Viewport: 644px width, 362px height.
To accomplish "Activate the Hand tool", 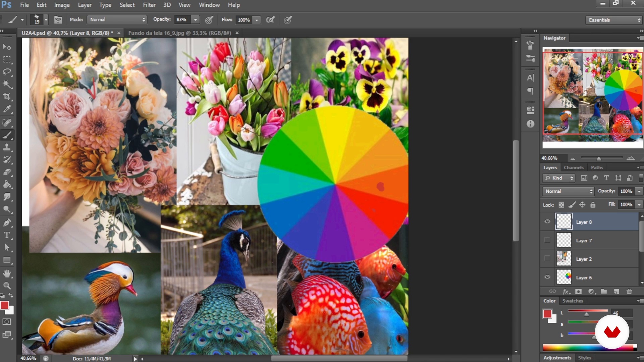I will (7, 273).
